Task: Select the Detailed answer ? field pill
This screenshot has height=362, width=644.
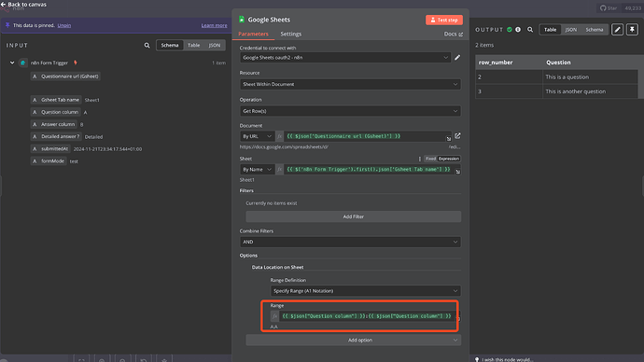Action: pos(56,136)
